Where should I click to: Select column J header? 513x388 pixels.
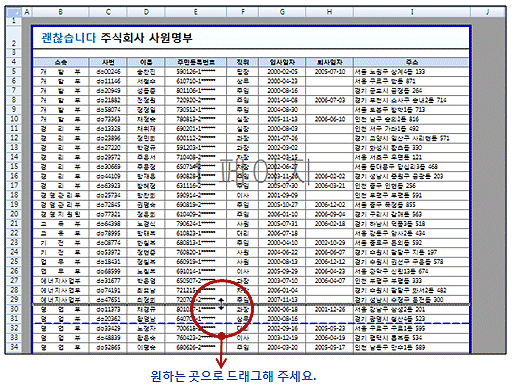pos(488,12)
